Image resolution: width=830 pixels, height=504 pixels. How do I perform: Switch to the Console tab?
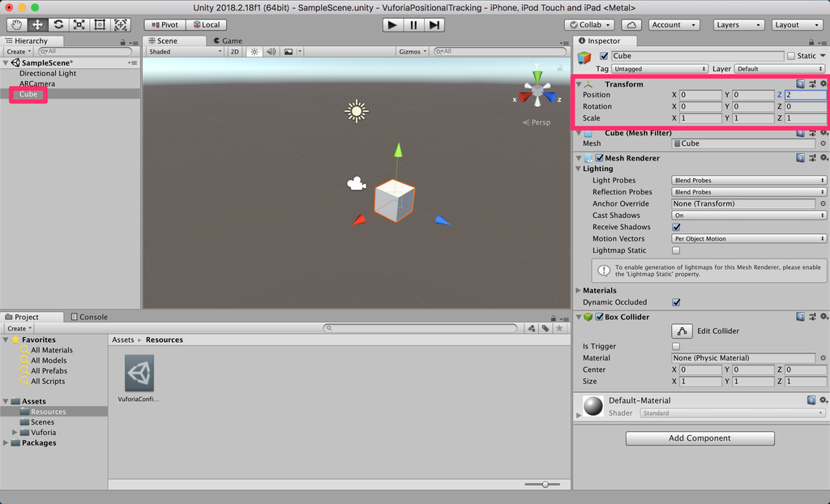pyautogui.click(x=89, y=317)
